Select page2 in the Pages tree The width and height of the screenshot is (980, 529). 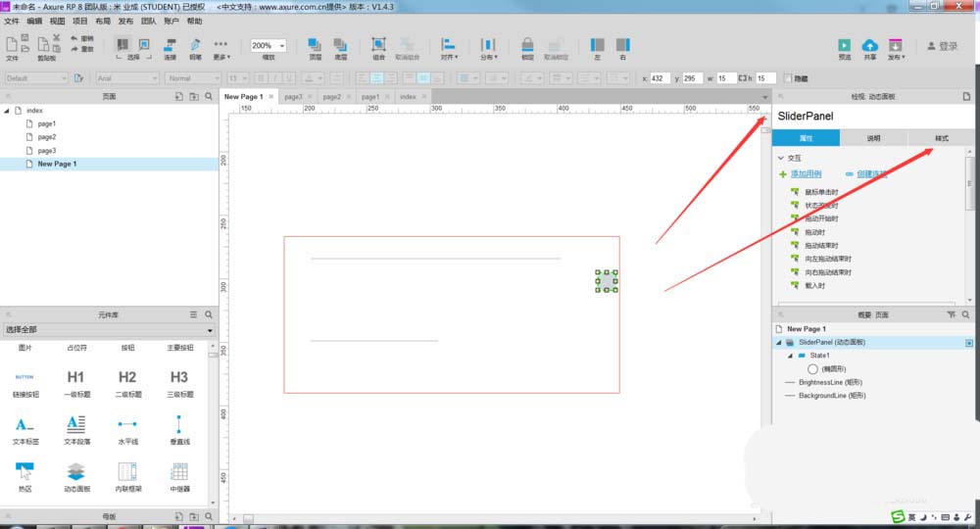46,137
